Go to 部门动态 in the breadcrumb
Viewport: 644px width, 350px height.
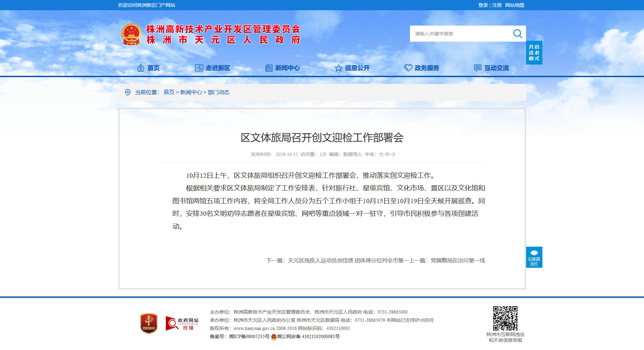coord(219,92)
